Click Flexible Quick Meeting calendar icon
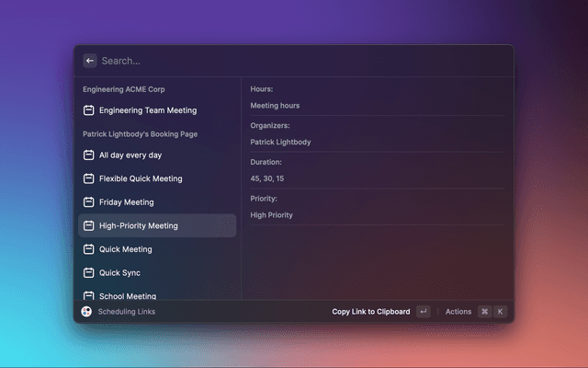The image size is (588, 368). 88,178
